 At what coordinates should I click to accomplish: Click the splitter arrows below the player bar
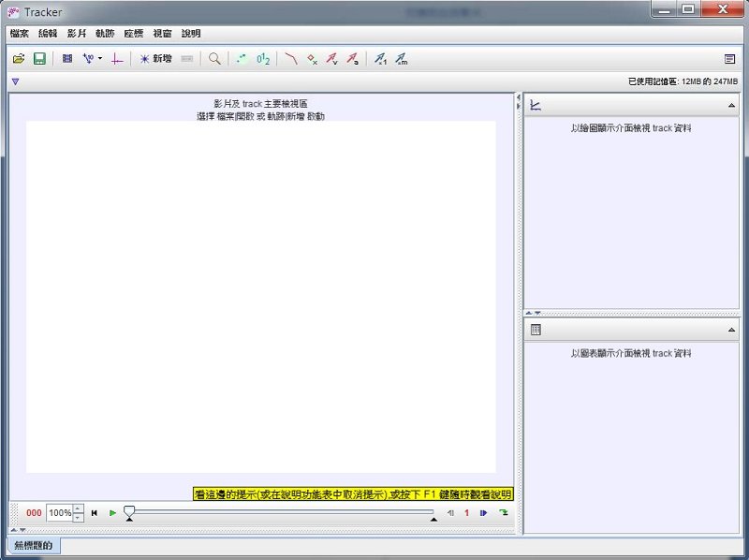click(18, 530)
